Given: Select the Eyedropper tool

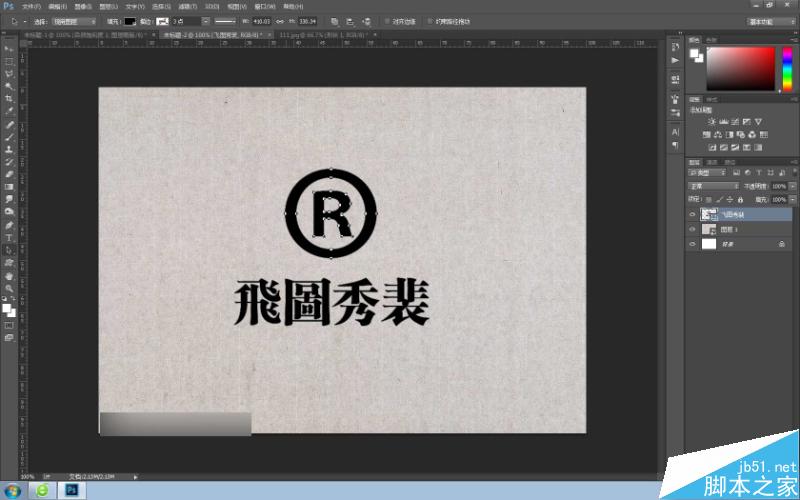Looking at the screenshot, I should pyautogui.click(x=9, y=111).
